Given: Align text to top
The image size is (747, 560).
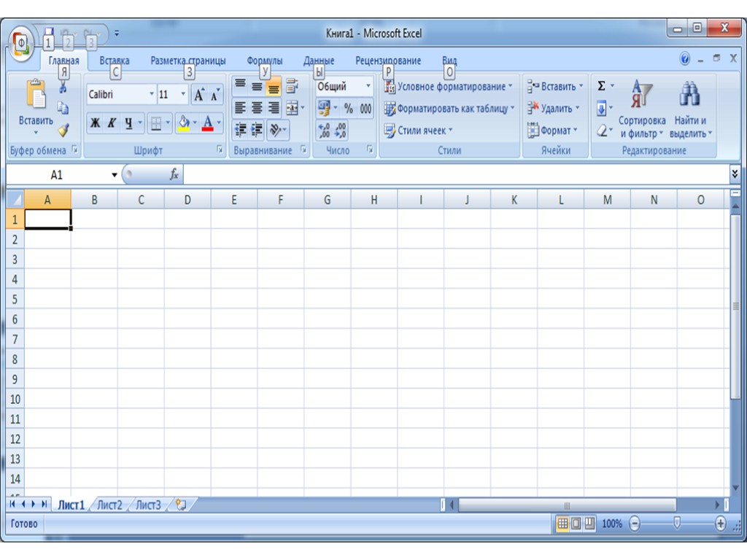Looking at the screenshot, I should point(240,86).
